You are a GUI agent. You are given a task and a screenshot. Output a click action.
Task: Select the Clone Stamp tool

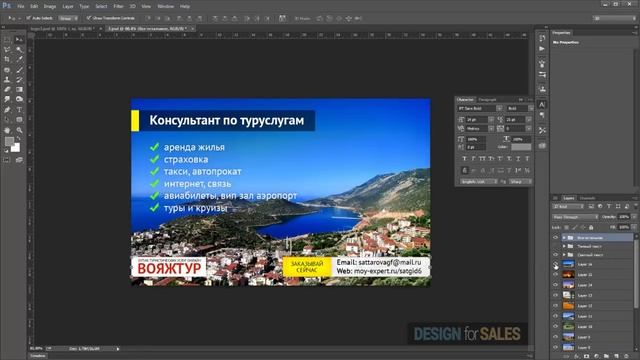(7, 80)
